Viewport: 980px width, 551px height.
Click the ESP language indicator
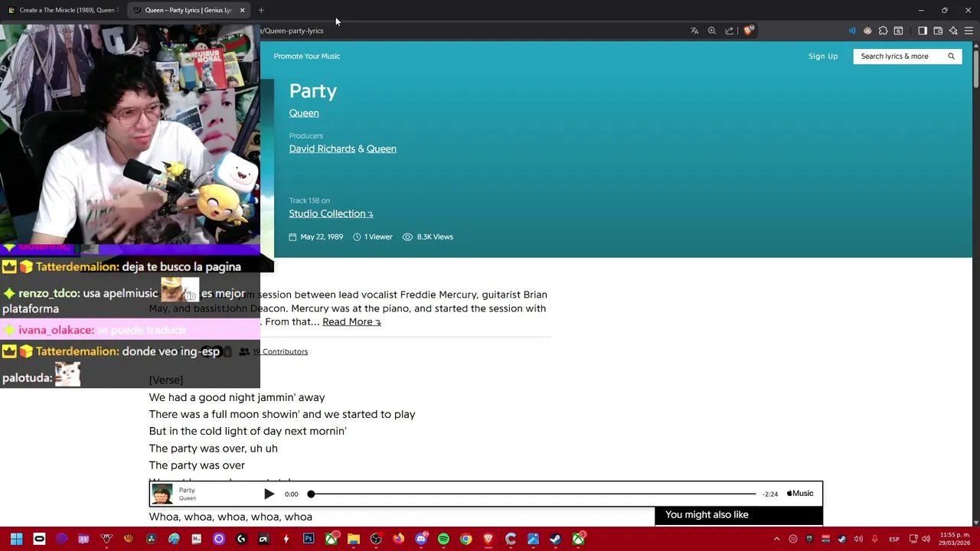click(x=893, y=539)
